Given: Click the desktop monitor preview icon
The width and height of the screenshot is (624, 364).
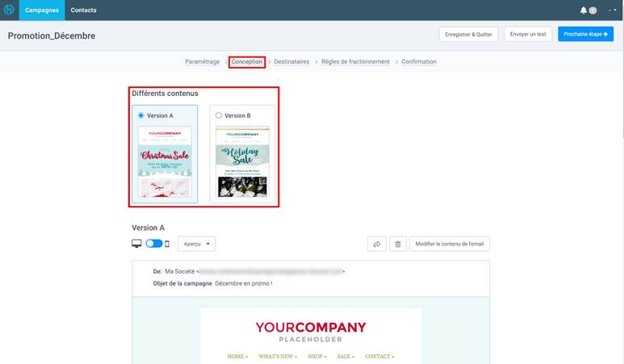Looking at the screenshot, I should pyautogui.click(x=136, y=244).
